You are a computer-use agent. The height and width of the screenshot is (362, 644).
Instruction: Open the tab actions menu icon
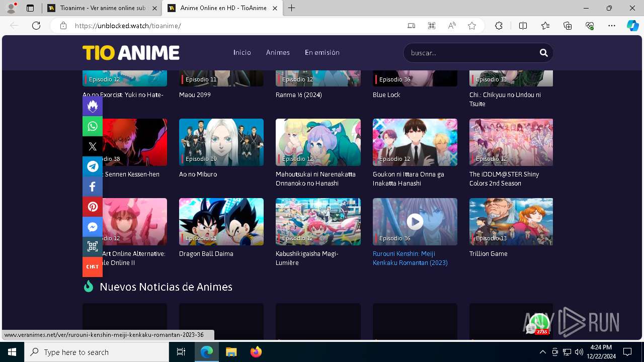point(30,8)
